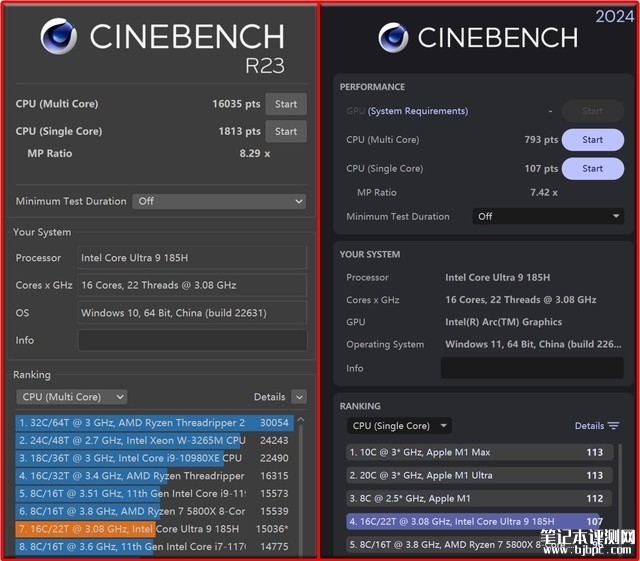640x561 pixels.
Task: Start the R23 CPU Multi Core test
Action: coord(286,104)
